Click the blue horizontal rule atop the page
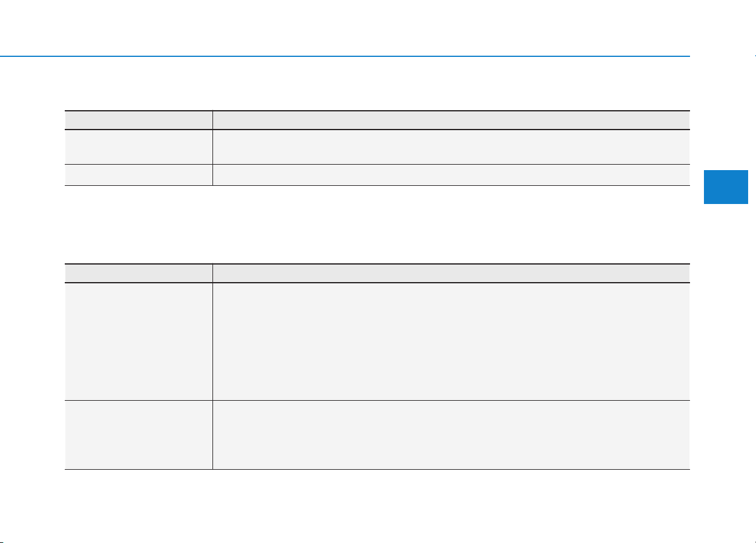This screenshot has height=543, width=756. pos(345,56)
